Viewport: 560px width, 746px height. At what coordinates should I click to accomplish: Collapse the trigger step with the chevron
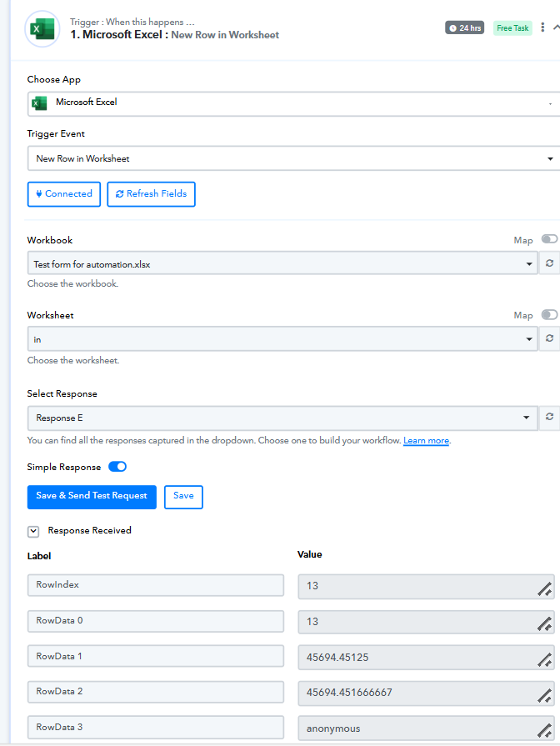pos(556,28)
